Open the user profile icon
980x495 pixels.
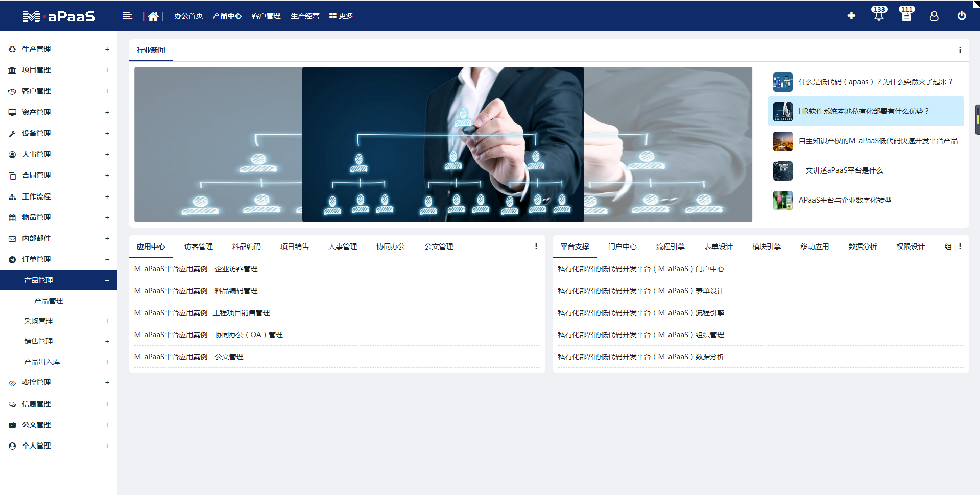934,16
